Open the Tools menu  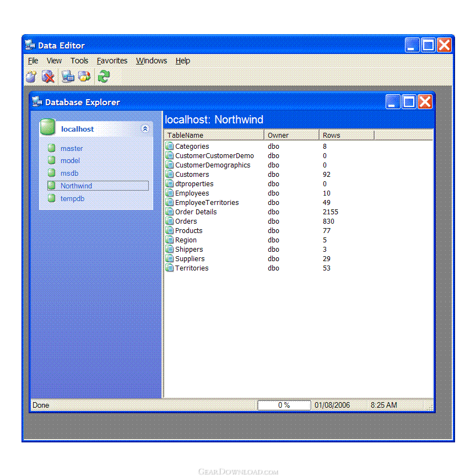[x=79, y=61]
